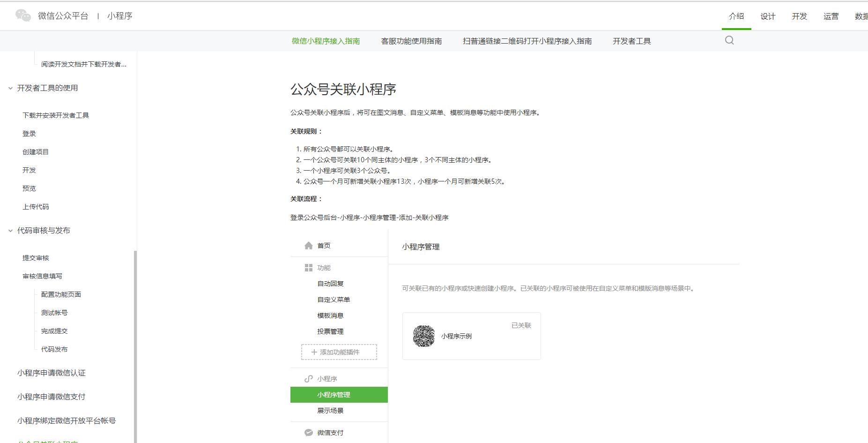Click 功能 section label in embedded menu
This screenshot has height=443, width=868.
(x=324, y=268)
